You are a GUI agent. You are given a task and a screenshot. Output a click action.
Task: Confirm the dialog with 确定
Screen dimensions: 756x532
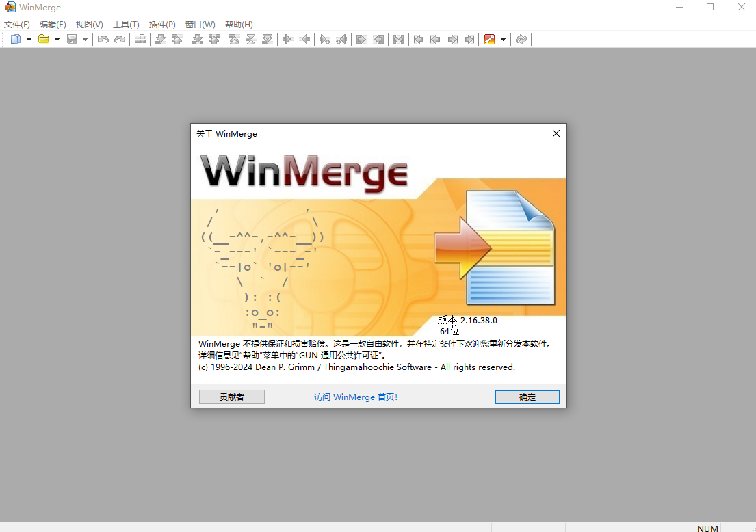(x=527, y=397)
